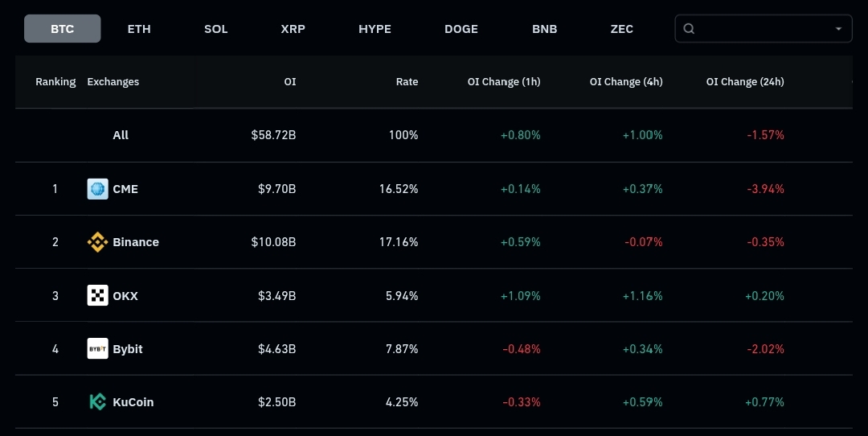Select the DOGE tab
Screen dimensions: 868x436
point(461,29)
